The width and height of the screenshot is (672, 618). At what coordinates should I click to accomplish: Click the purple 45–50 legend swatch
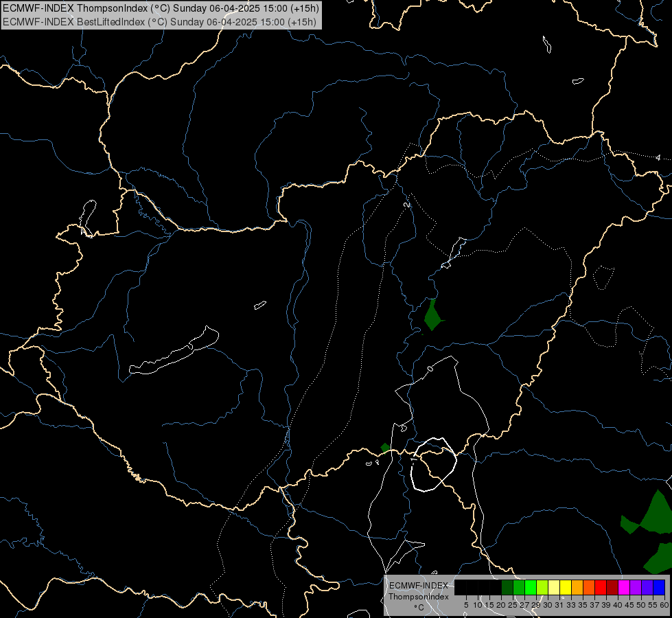click(636, 587)
